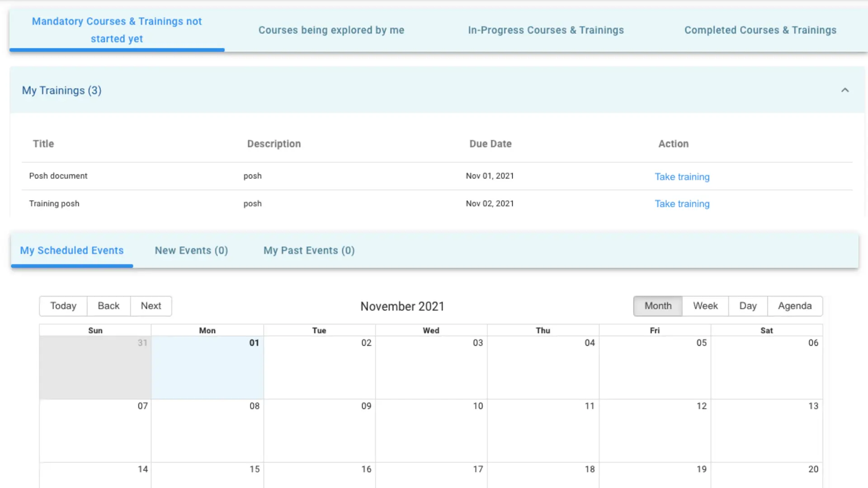Show My Past Events (0) tab

(309, 250)
